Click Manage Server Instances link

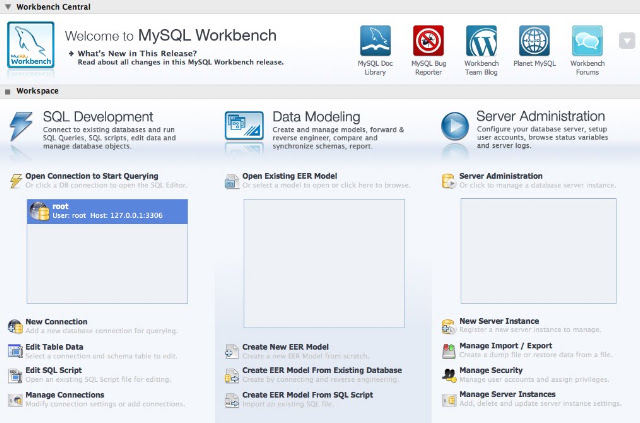507,394
